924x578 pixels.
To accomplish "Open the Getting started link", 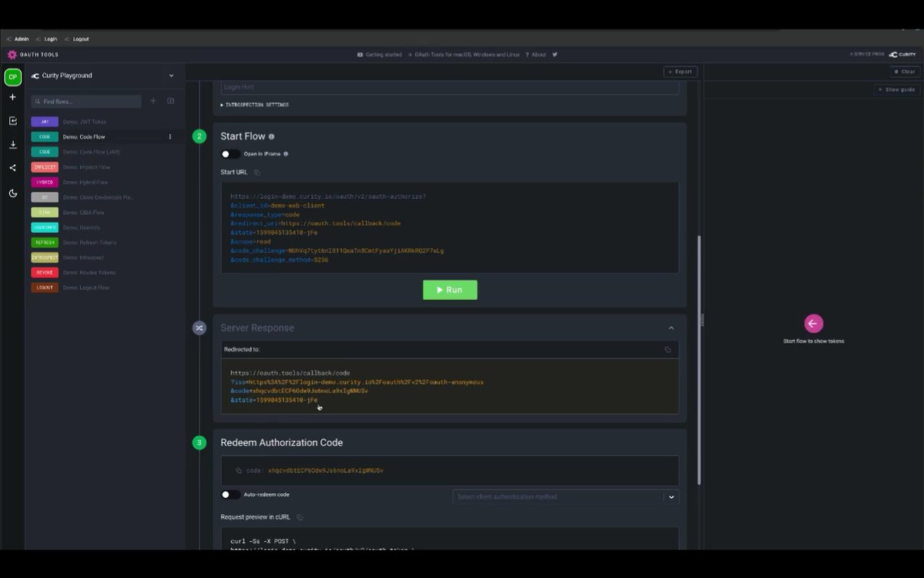I will tap(380, 55).
